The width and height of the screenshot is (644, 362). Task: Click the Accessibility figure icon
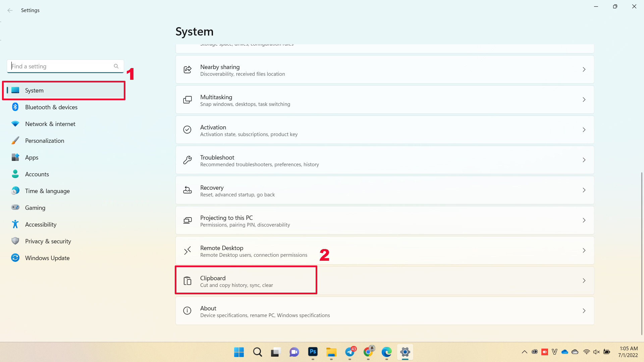(x=15, y=224)
